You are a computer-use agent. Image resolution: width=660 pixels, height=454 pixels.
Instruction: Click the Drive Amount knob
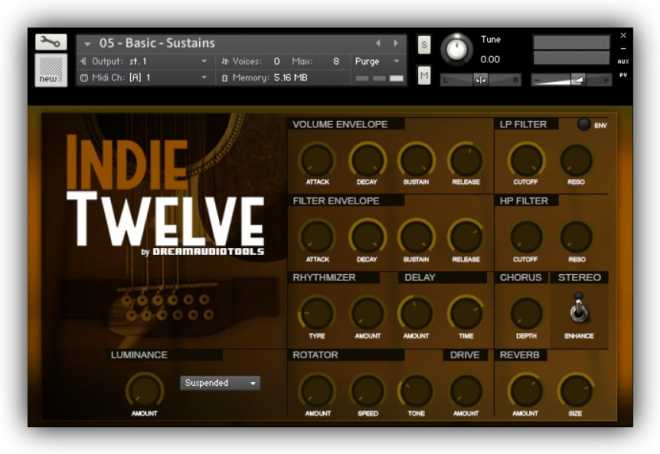point(466,391)
